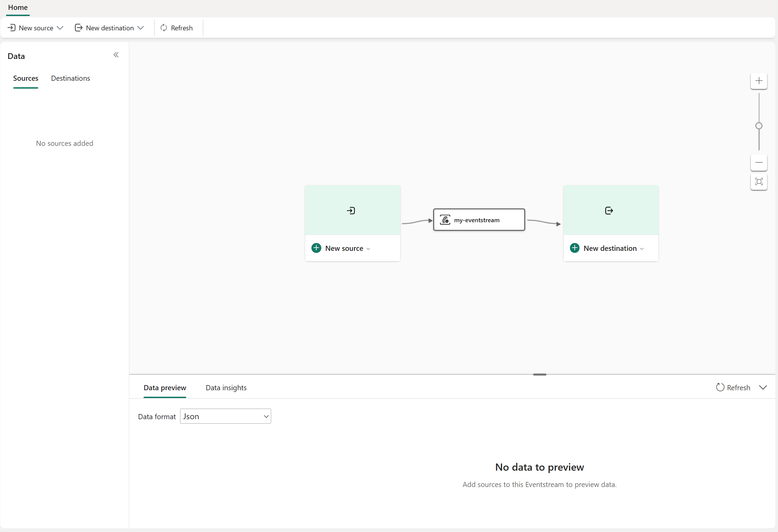
Task: Open the Data format Json dropdown
Action: coord(225,416)
